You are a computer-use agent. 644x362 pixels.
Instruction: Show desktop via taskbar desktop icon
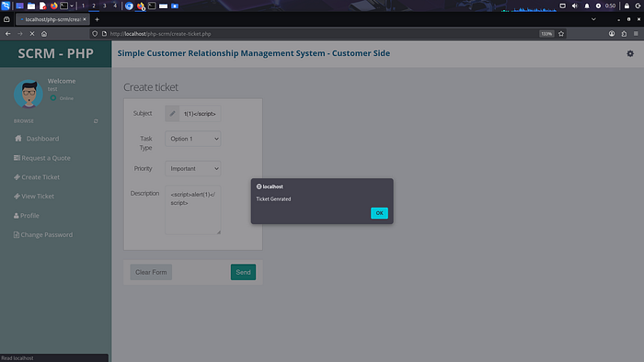coord(19,6)
